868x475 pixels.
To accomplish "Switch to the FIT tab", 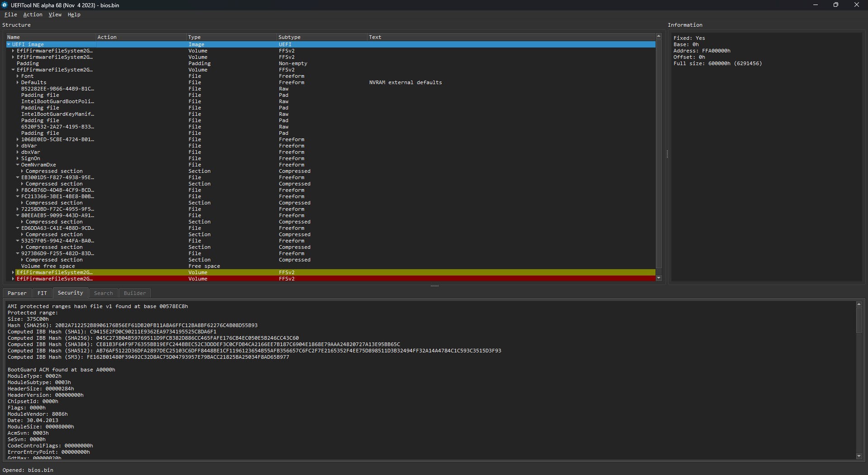I will [42, 293].
